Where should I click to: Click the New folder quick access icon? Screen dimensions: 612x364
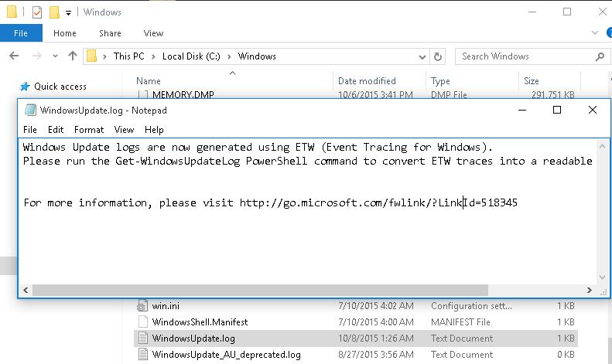[54, 12]
